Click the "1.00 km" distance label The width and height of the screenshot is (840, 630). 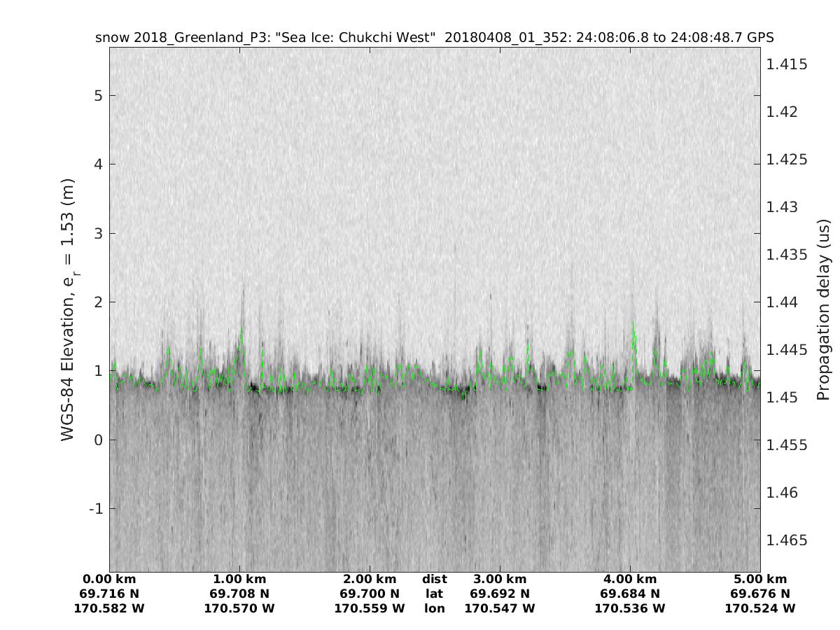[239, 579]
